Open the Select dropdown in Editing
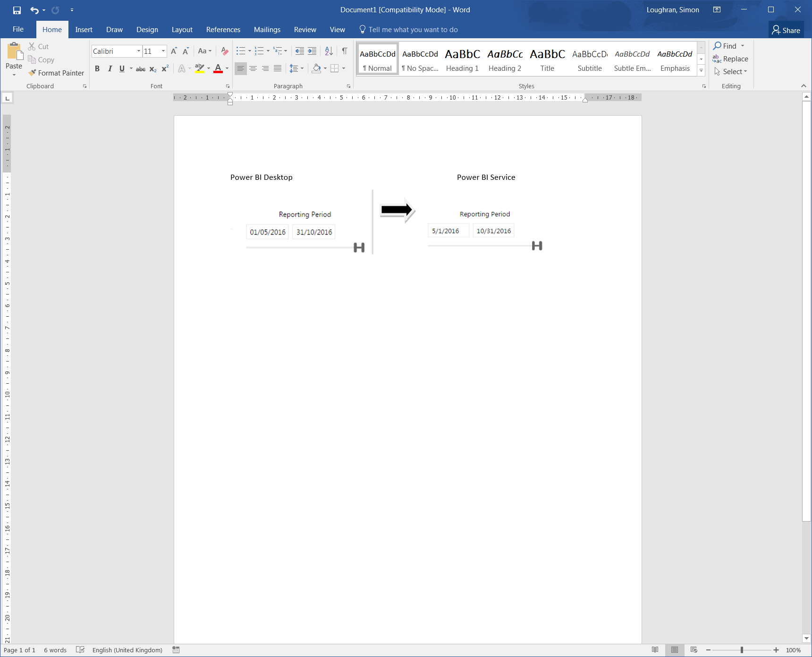 [x=730, y=72]
